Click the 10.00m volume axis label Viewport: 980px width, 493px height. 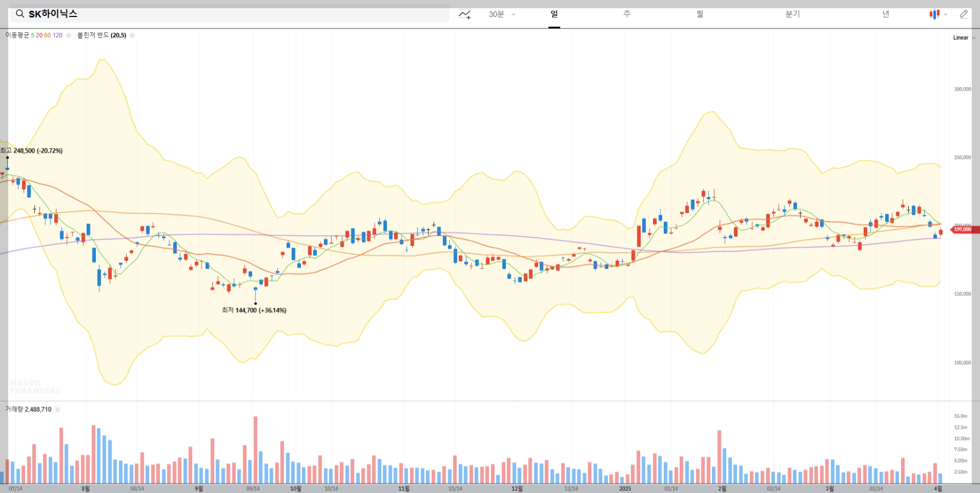pos(962,439)
